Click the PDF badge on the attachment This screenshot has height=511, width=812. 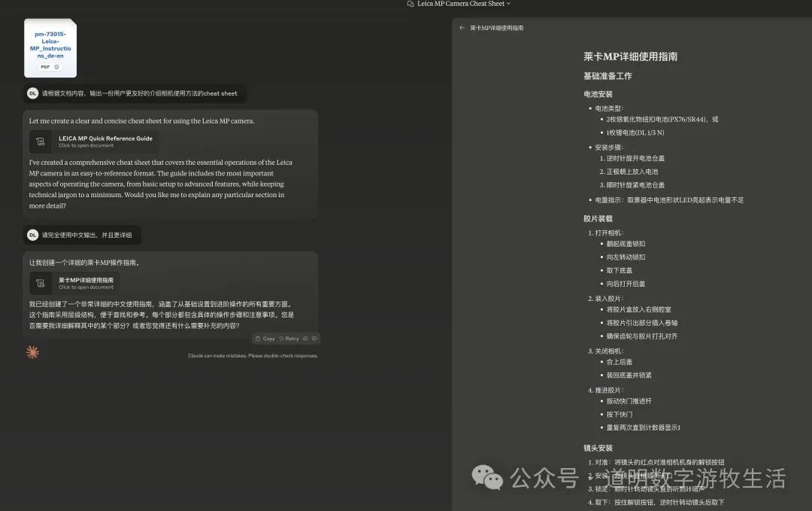point(45,67)
